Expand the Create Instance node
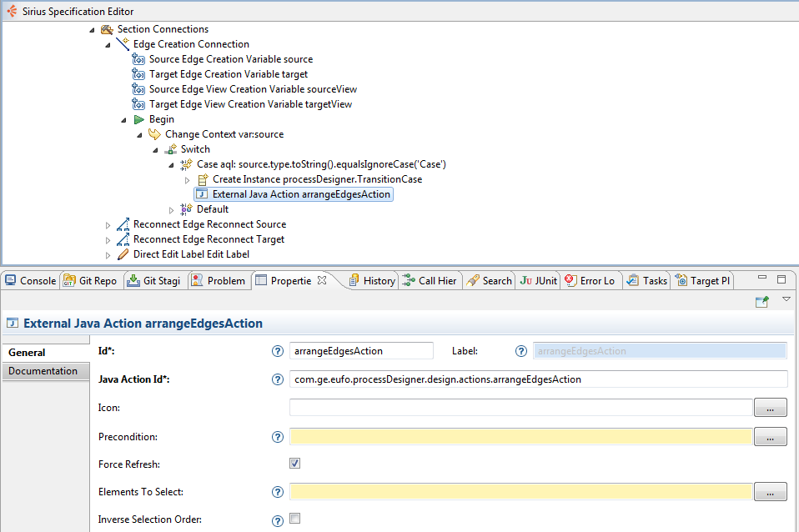799x532 pixels. pos(187,180)
